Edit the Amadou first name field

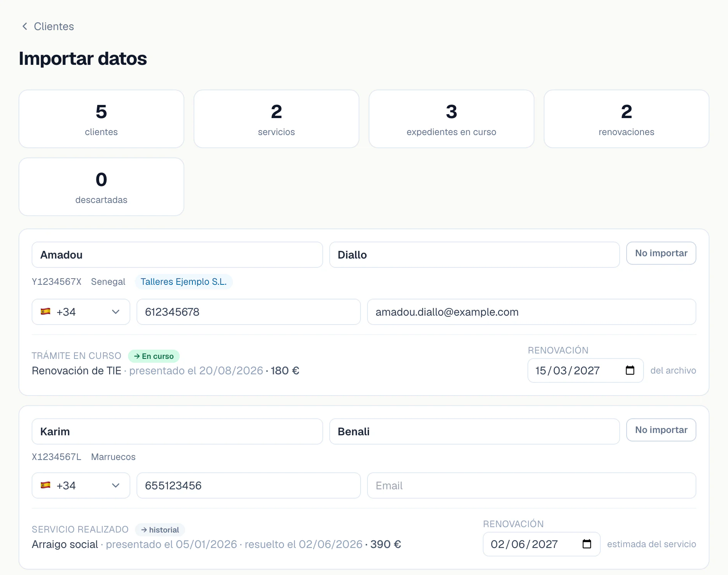[177, 255]
